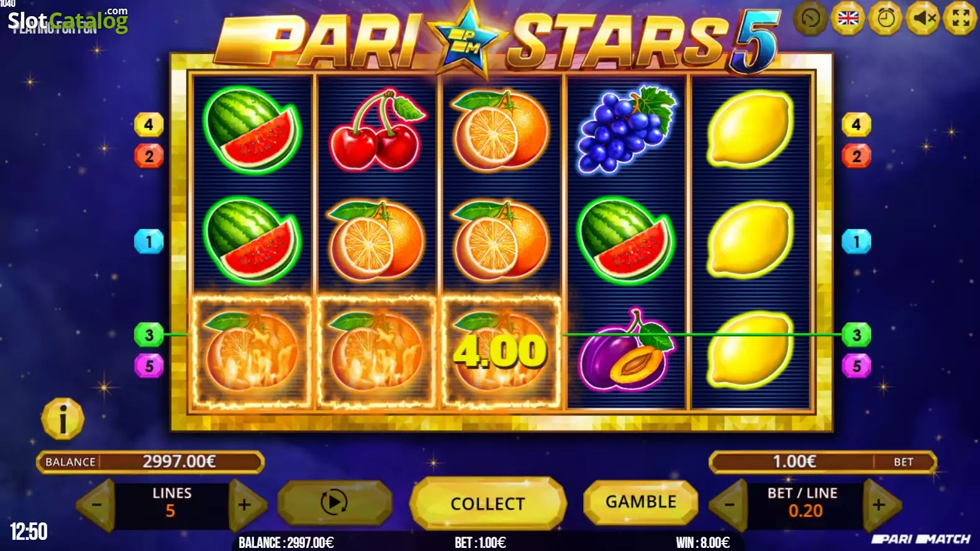Select green payline 3 marker on right
Screen dimensions: 980x551
856,335
